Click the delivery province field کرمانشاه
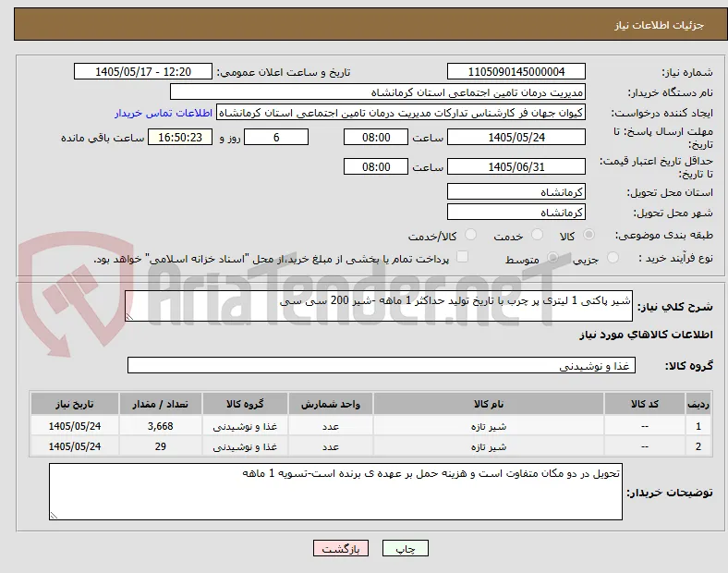 516,192
